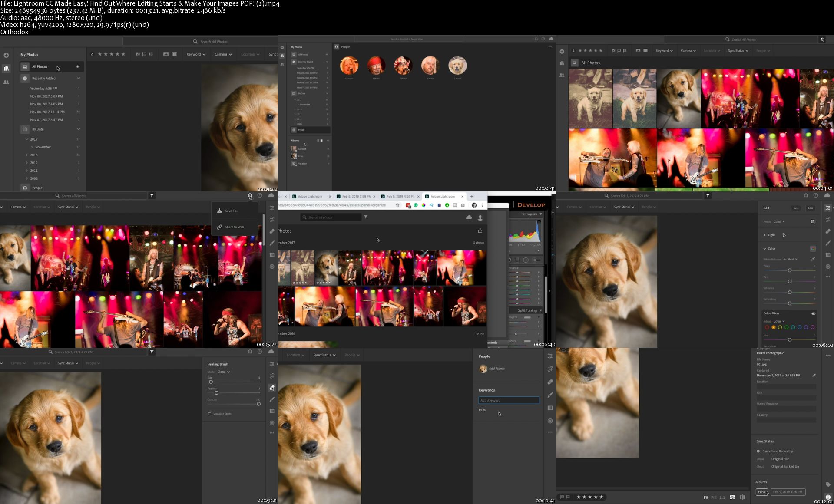Select the orange swatch in Color Mixer
The width and height of the screenshot is (834, 504).
pyautogui.click(x=774, y=327)
